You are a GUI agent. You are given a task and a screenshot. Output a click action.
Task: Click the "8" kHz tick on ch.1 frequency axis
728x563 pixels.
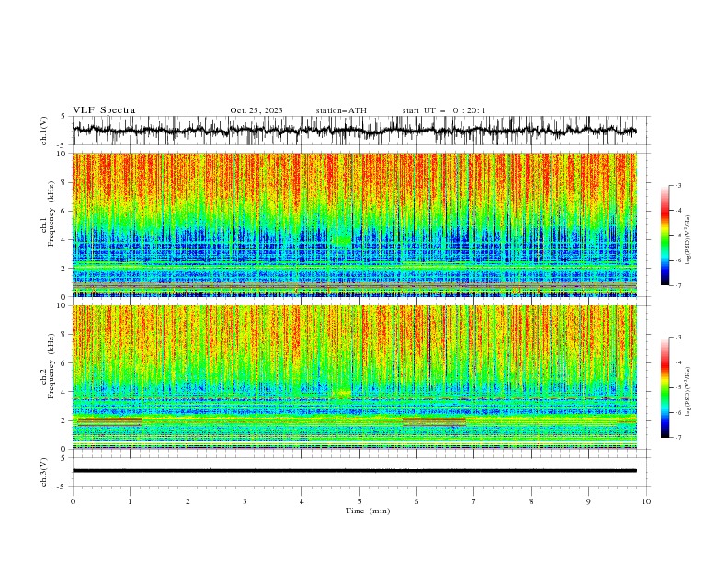(x=65, y=182)
